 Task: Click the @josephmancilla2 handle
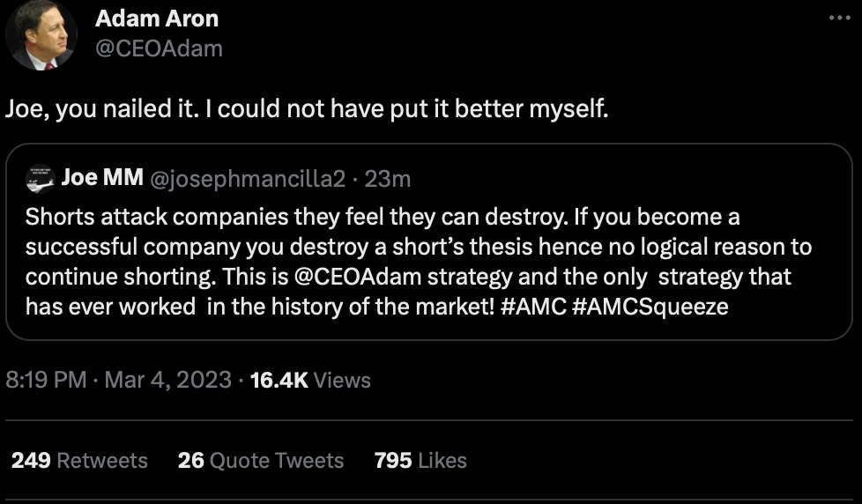pyautogui.click(x=249, y=179)
